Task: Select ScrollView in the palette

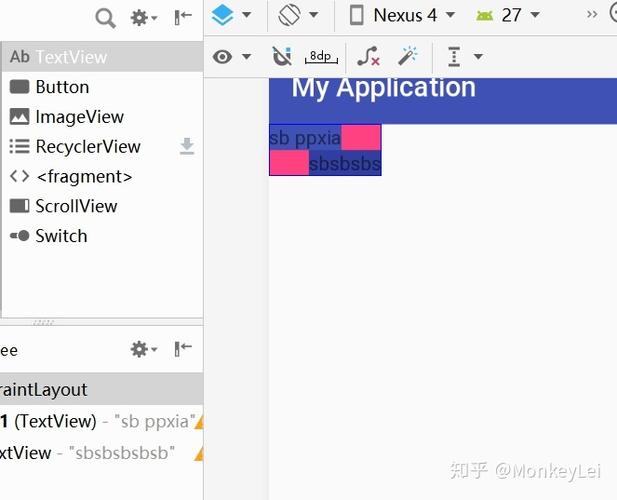Action: pyautogui.click(x=102, y=206)
